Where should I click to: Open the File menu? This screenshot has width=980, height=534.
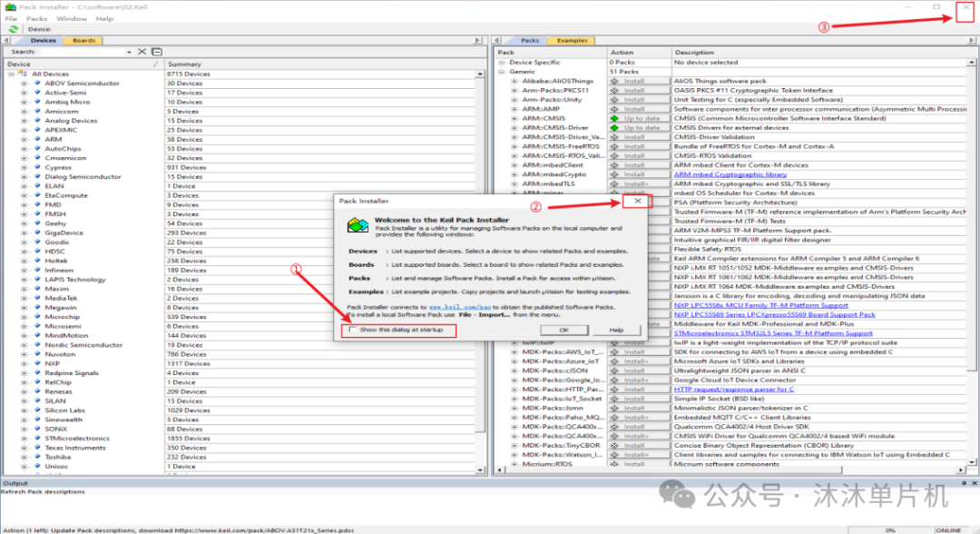click(x=11, y=19)
